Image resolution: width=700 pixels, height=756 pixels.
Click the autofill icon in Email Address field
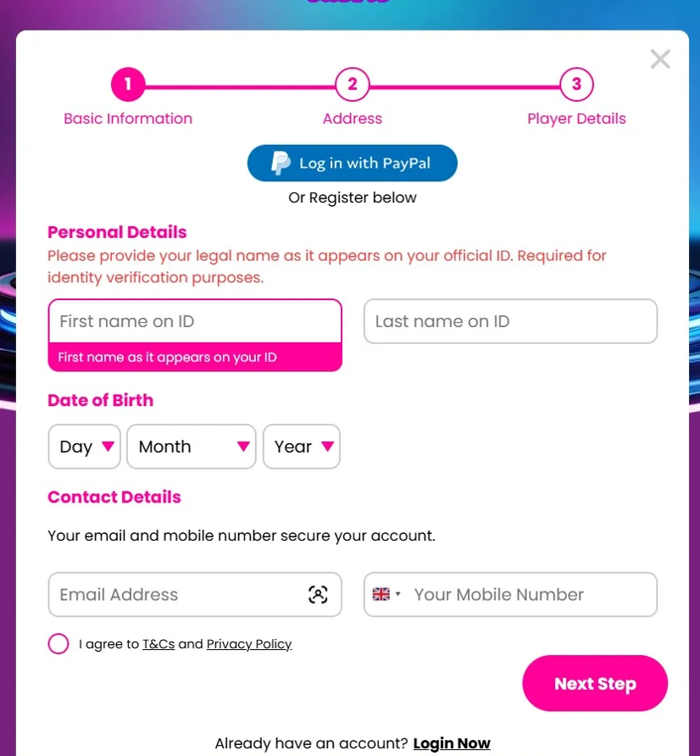click(318, 595)
